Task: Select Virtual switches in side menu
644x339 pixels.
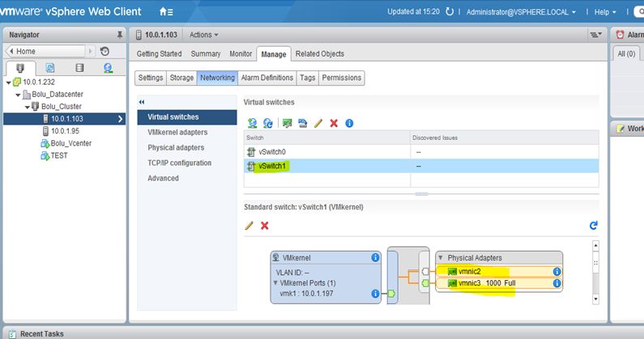Action: pyautogui.click(x=187, y=117)
